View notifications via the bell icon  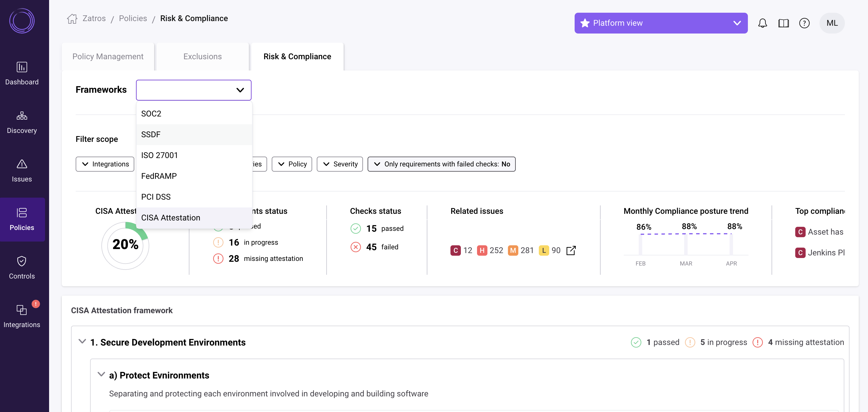(x=763, y=23)
